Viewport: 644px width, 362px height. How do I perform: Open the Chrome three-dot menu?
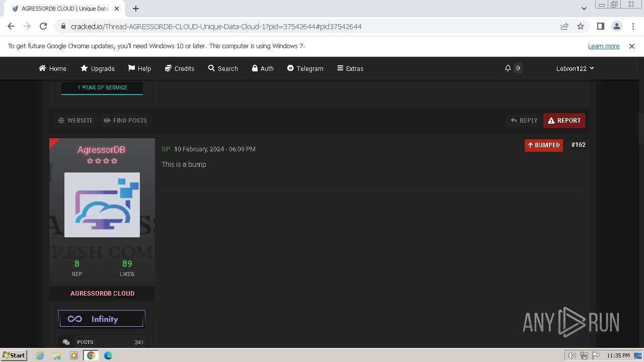tap(632, 26)
